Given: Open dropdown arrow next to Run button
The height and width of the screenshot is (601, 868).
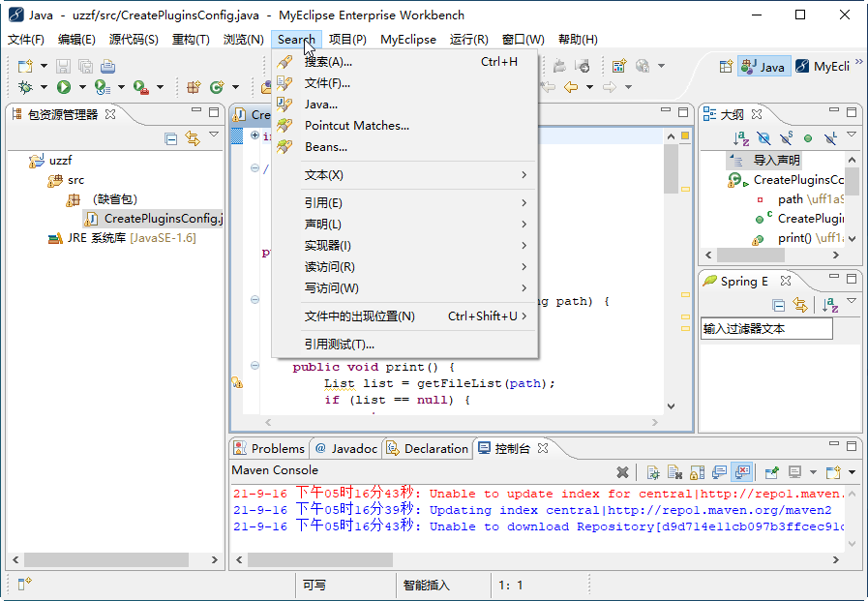Looking at the screenshot, I should (81, 87).
